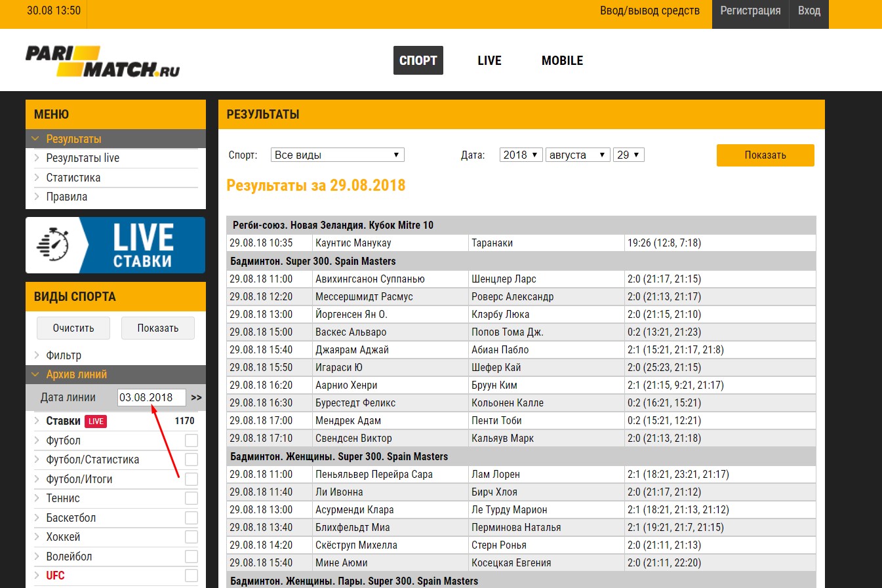Image resolution: width=882 pixels, height=588 pixels.
Task: Enable the Теннис checkbox
Action: click(191, 498)
